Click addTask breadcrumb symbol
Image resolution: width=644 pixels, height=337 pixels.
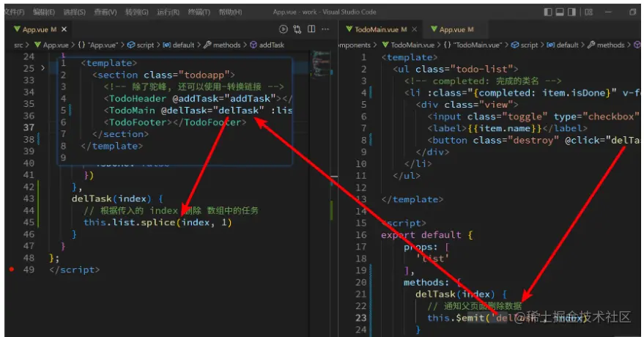tap(267, 45)
